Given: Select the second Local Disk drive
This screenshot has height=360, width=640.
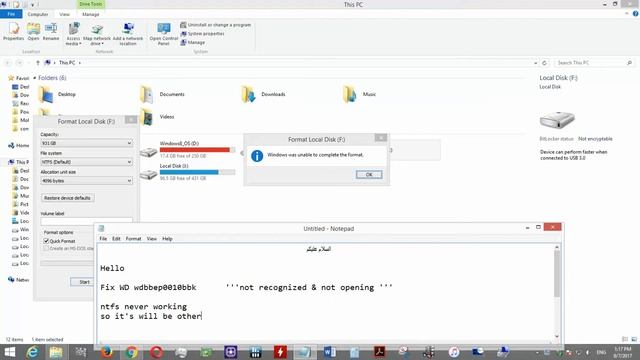Looking at the screenshot, I should click(x=188, y=172).
